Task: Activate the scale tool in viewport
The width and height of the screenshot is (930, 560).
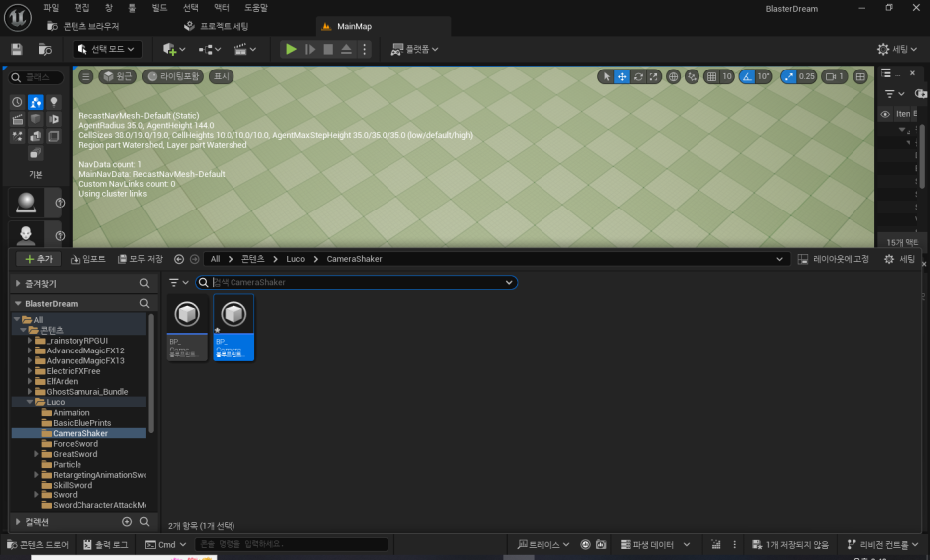Action: [x=653, y=76]
